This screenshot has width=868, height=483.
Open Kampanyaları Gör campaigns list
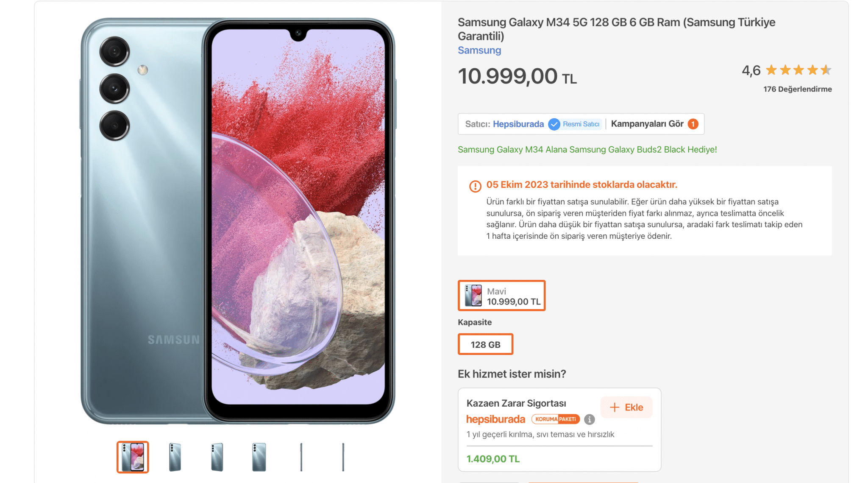647,124
